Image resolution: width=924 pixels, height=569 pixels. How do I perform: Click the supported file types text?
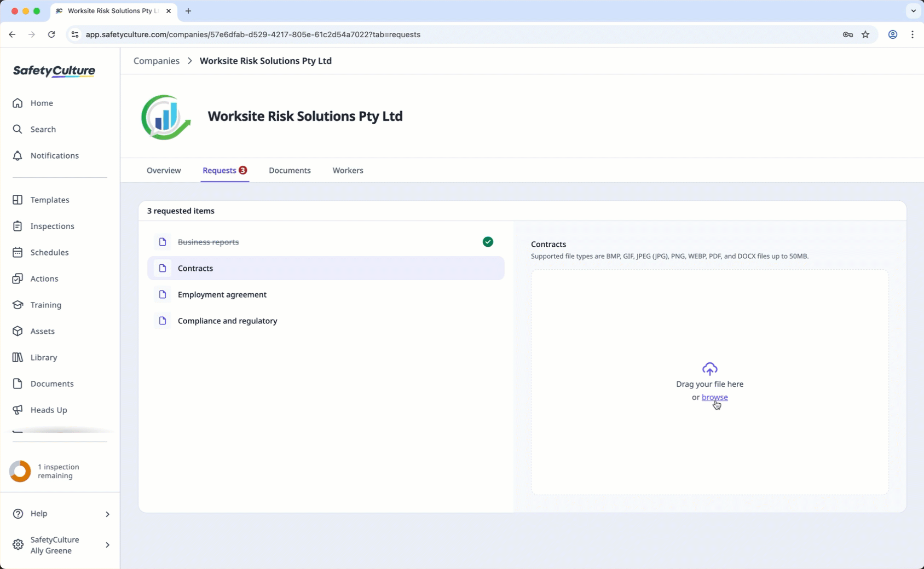pos(669,256)
